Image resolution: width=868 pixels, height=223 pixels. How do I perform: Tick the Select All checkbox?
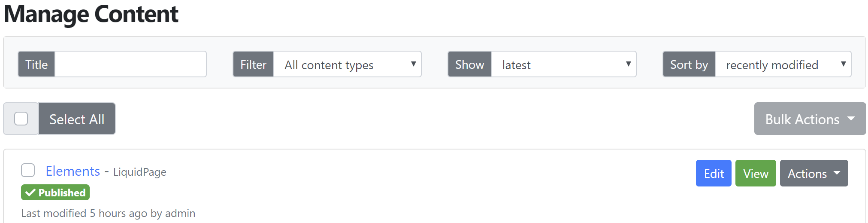click(21, 119)
